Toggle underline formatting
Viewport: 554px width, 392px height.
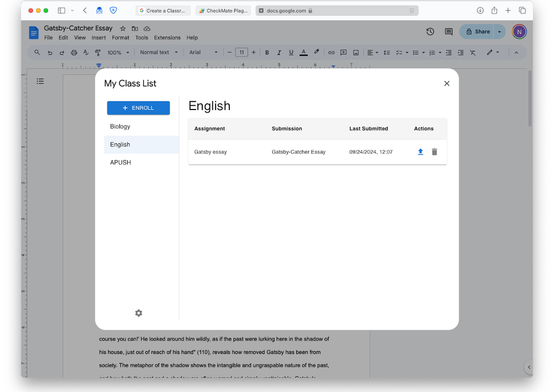tap(291, 52)
